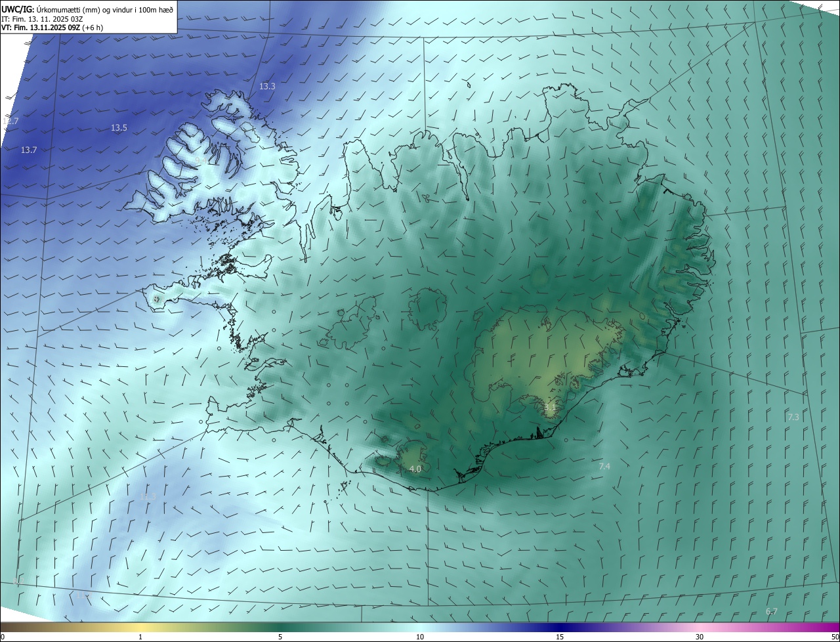Click the color scale tick labeled 5
The height and width of the screenshot is (642, 840).
click(280, 637)
